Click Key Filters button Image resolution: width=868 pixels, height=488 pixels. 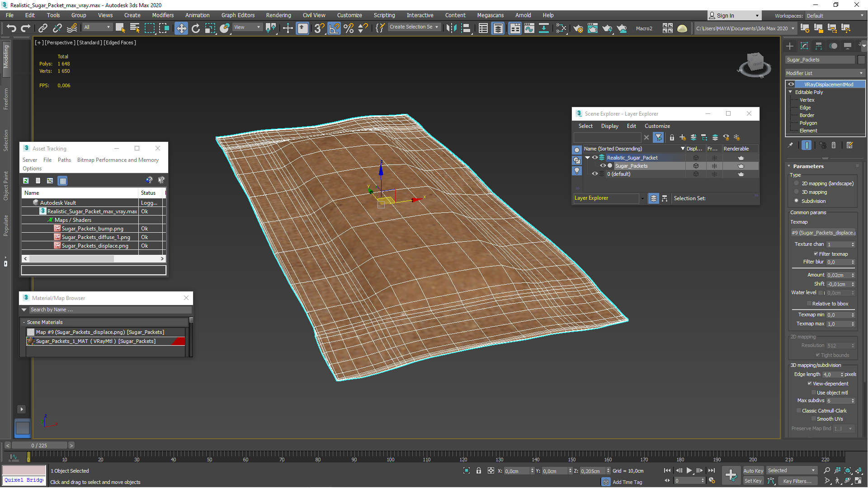(x=797, y=481)
